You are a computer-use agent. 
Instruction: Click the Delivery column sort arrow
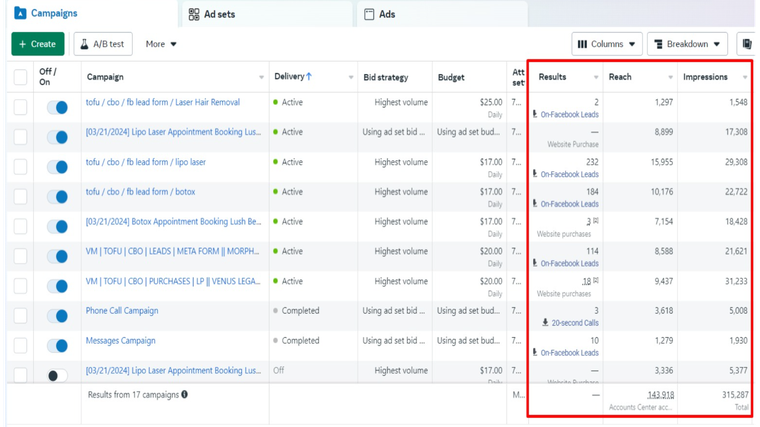click(308, 77)
